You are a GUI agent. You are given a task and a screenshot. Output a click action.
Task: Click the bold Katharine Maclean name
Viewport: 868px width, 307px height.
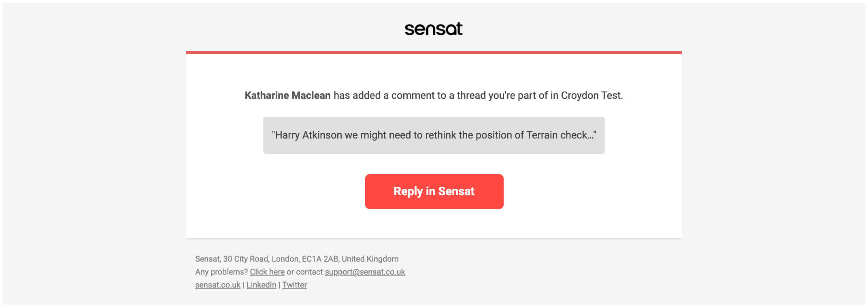click(x=287, y=95)
